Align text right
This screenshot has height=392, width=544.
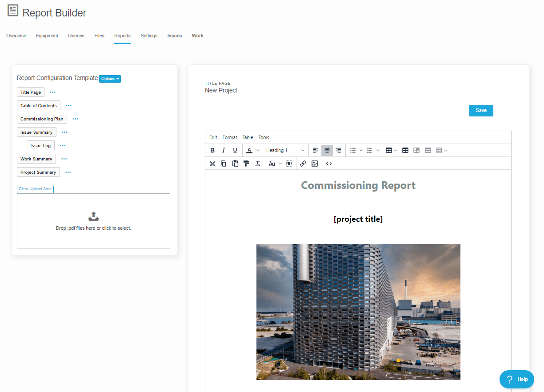pos(338,150)
